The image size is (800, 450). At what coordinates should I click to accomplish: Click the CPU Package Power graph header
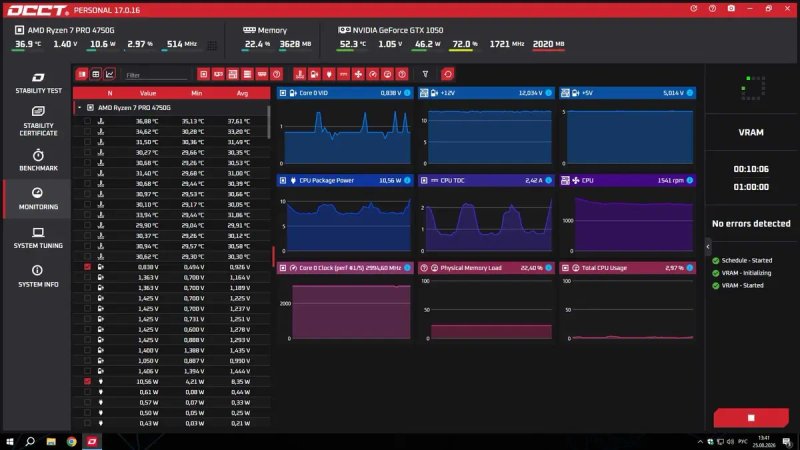[x=345, y=180]
